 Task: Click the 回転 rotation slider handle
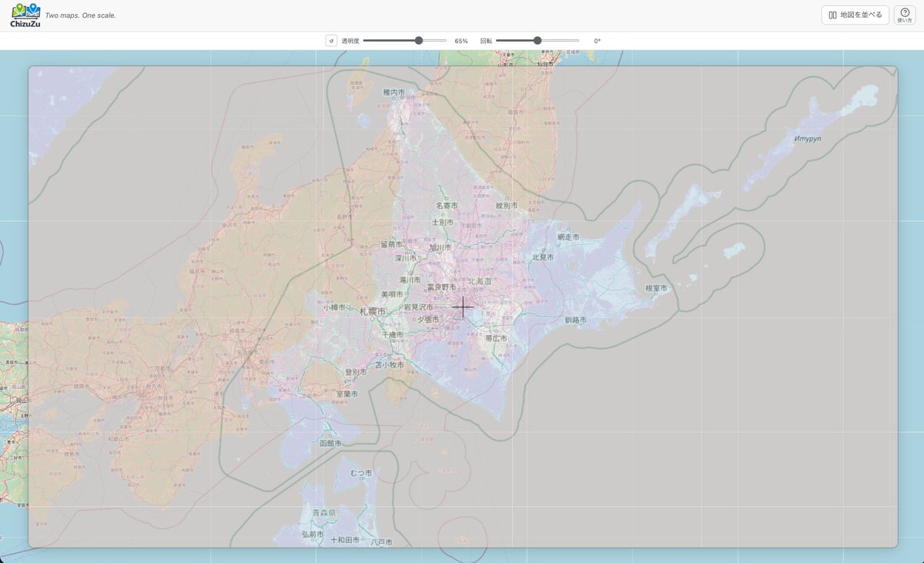(537, 41)
